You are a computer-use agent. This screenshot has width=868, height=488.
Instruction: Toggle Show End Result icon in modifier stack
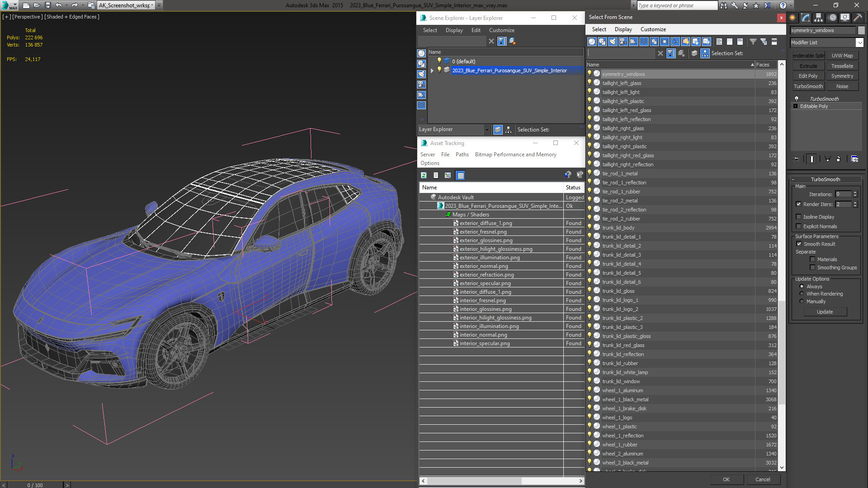click(x=812, y=159)
